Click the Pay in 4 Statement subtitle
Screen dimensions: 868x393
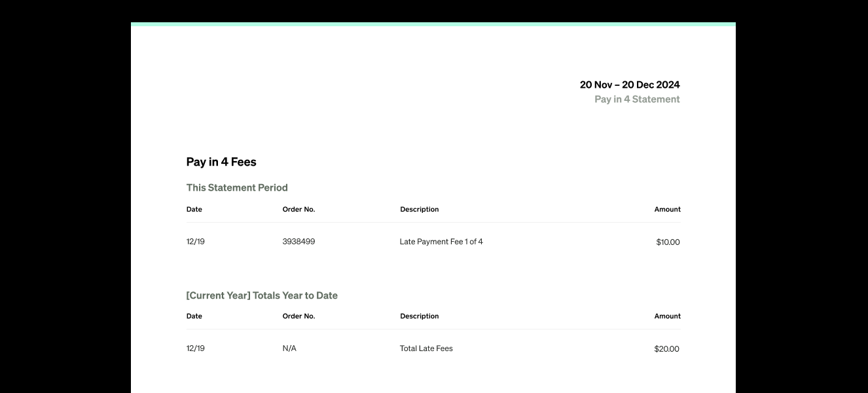[637, 100]
